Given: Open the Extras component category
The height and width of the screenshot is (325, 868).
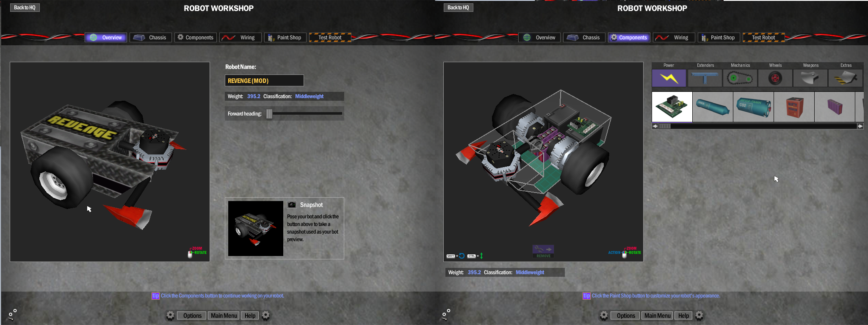Looking at the screenshot, I should point(845,78).
